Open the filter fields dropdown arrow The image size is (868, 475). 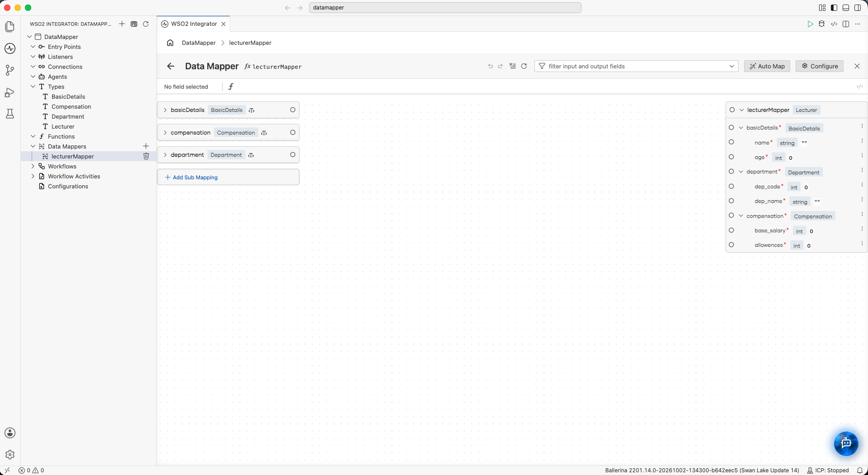[x=731, y=66]
